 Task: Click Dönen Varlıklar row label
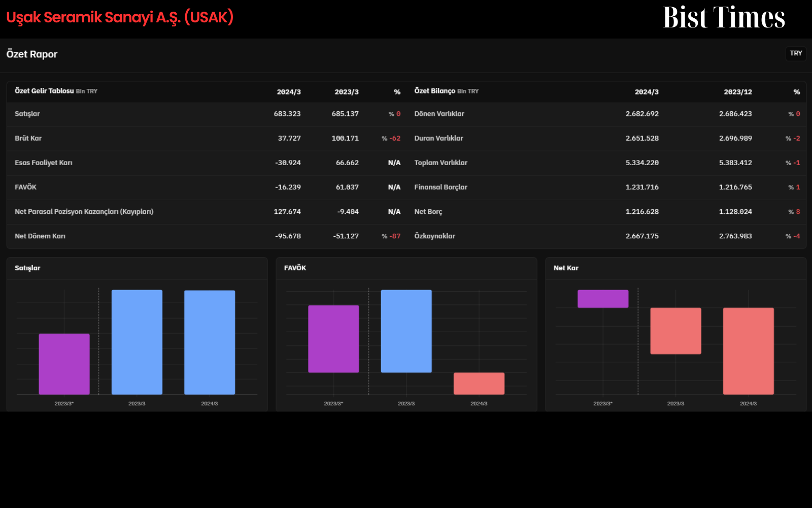pyautogui.click(x=439, y=114)
